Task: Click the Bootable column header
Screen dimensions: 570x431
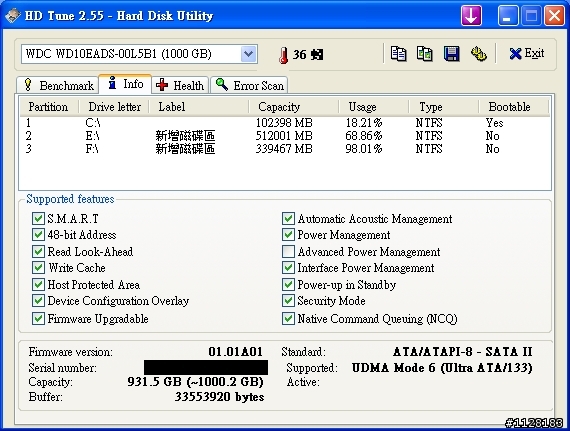Action: click(x=513, y=107)
